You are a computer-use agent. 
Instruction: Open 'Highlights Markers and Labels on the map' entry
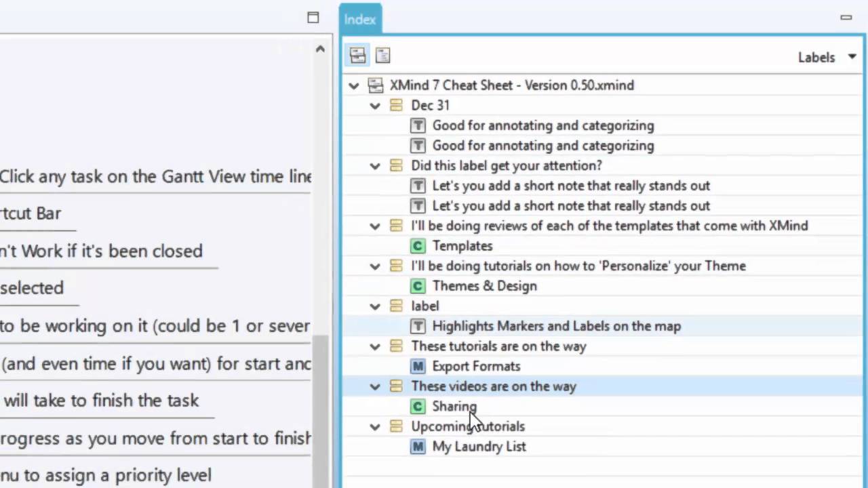[x=557, y=326]
